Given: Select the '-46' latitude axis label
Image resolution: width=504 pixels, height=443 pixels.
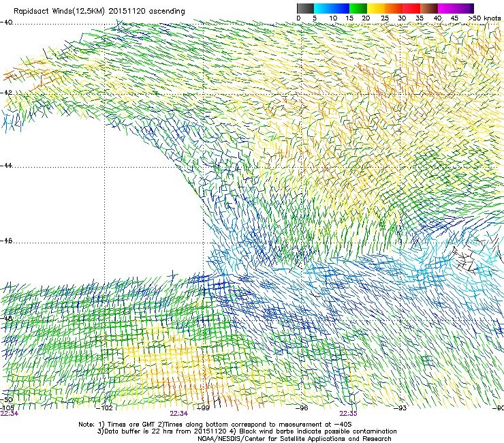Looking at the screenshot, I should point(6,241).
